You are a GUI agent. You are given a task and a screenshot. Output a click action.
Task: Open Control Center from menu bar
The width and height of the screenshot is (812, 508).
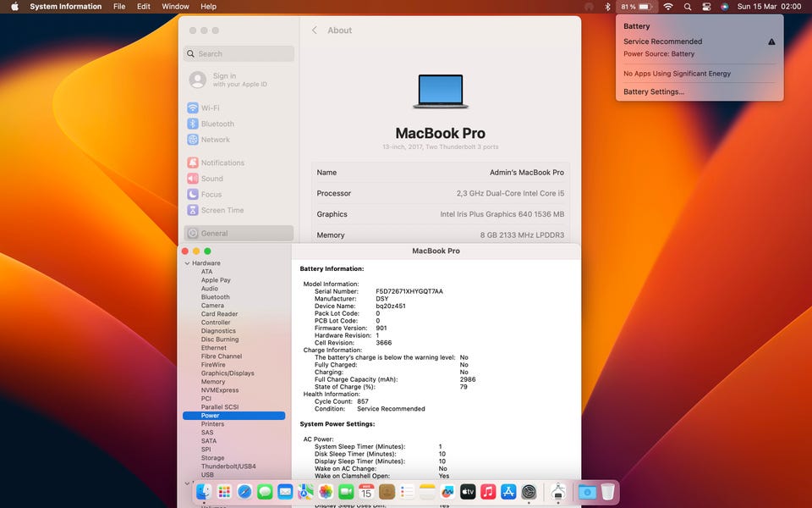click(x=706, y=7)
